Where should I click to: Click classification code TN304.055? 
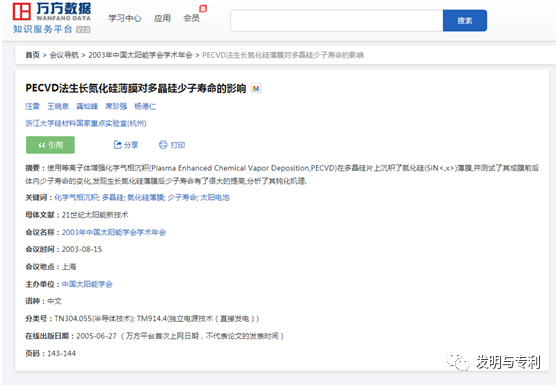click(73, 318)
